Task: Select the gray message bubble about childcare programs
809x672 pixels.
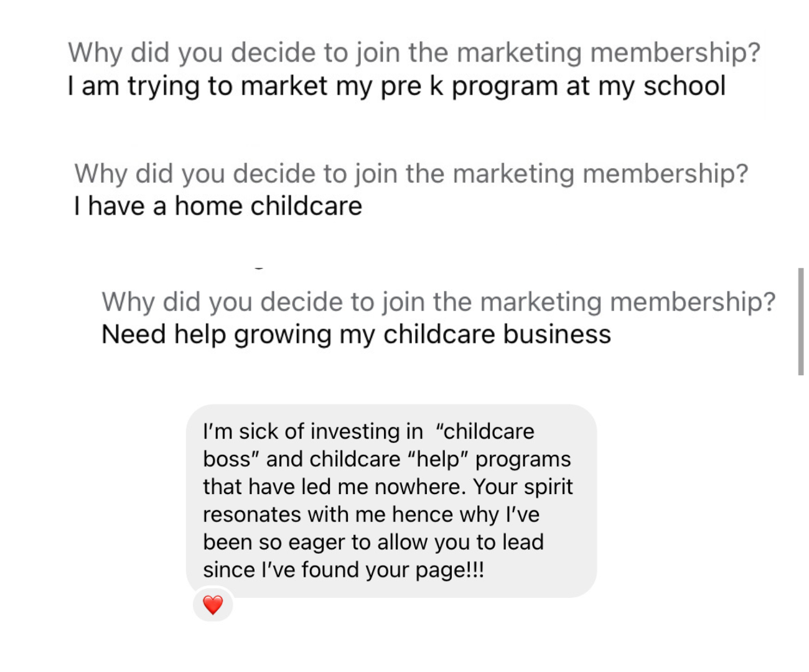Action: point(391,500)
